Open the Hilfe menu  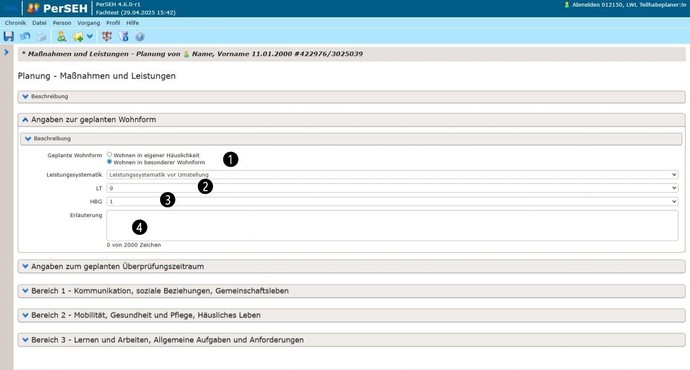[132, 23]
